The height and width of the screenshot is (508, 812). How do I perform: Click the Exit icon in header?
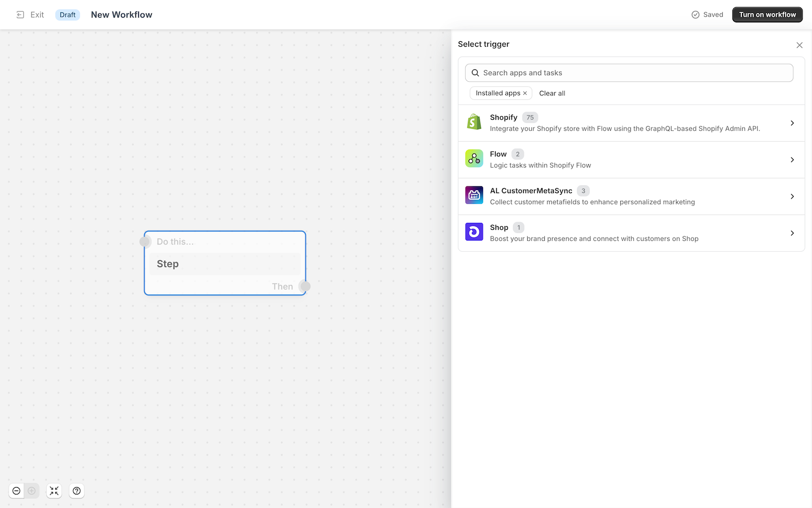(x=20, y=15)
